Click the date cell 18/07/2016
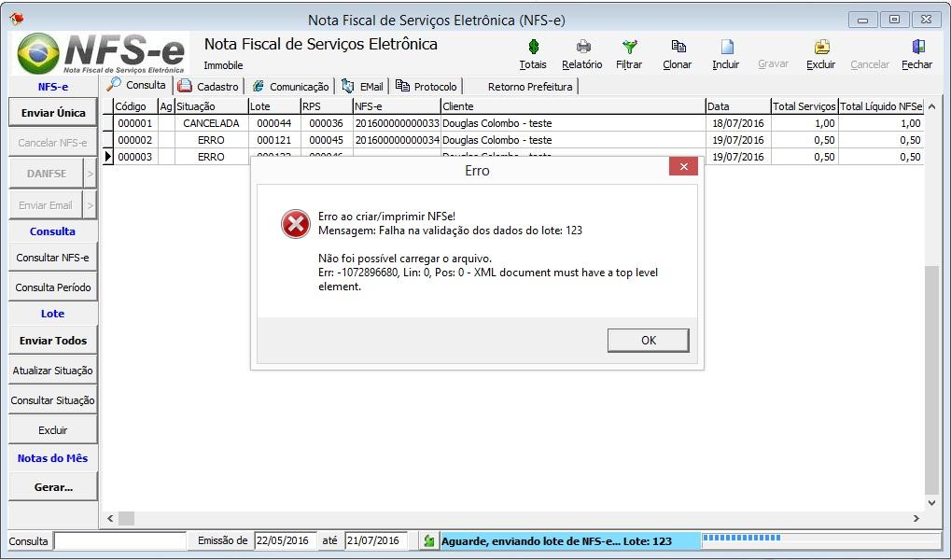This screenshot has height=560, width=951. [738, 123]
